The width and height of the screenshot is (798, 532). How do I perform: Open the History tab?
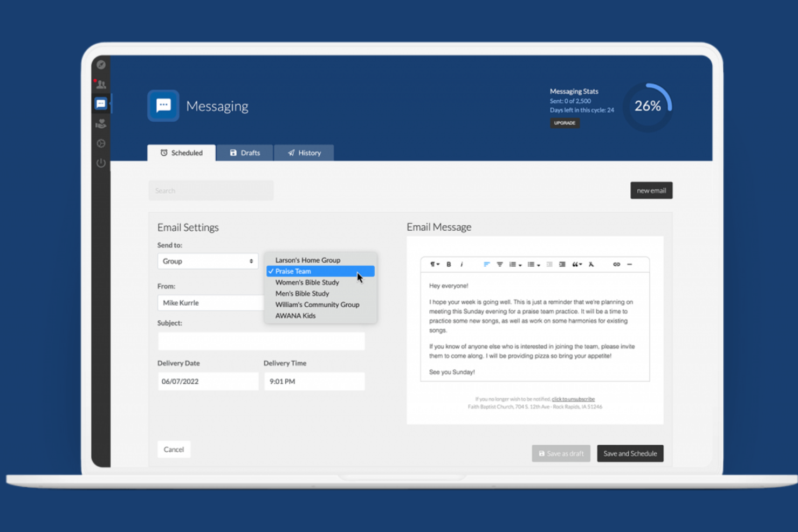[x=304, y=153]
